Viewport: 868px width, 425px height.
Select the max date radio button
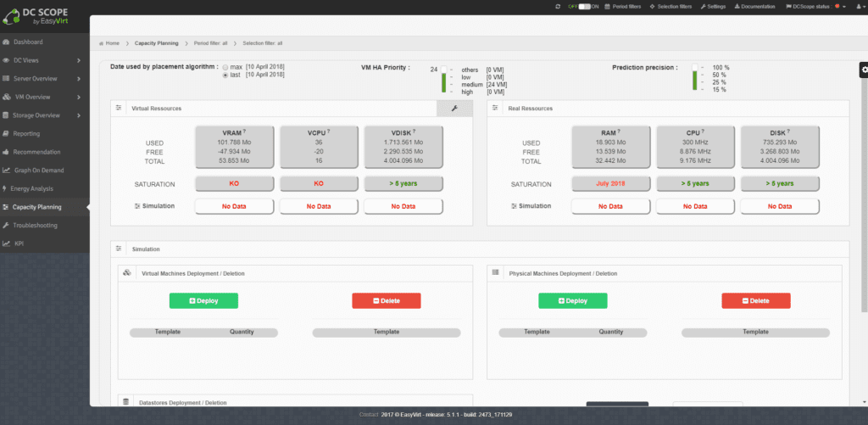click(225, 67)
